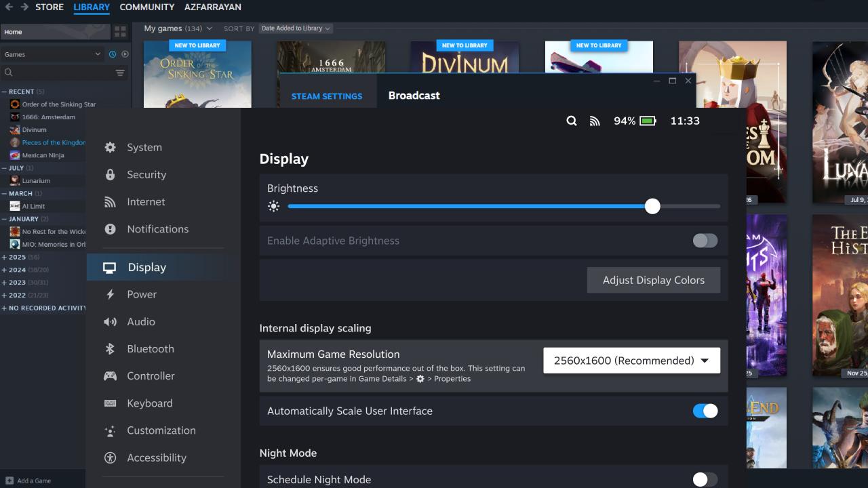
Task: Open Maximum Game Resolution dropdown
Action: point(631,361)
